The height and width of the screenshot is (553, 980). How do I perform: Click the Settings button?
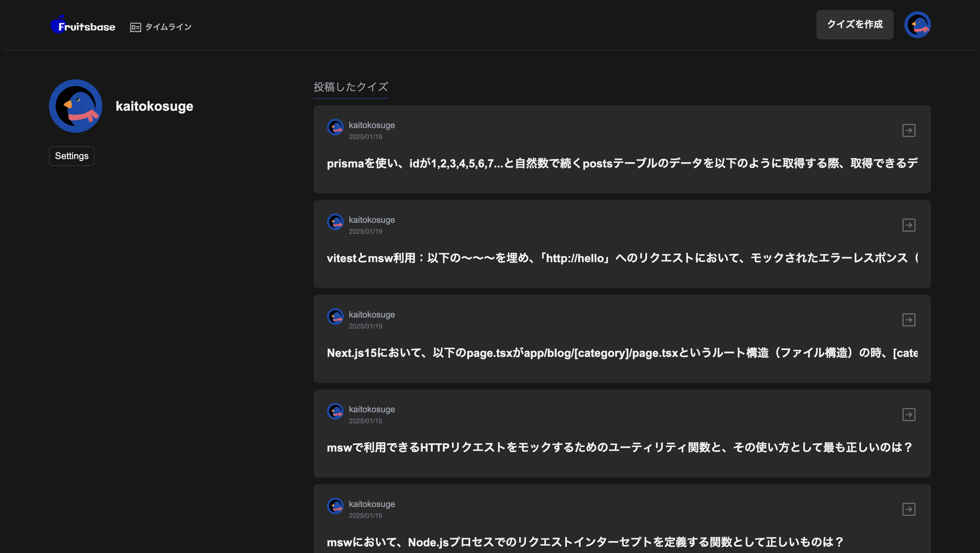coord(72,156)
